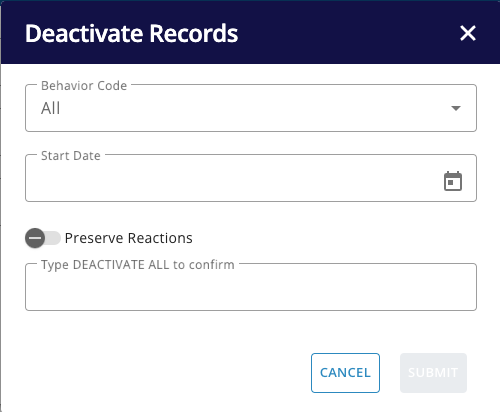Click the Cancel button
The height and width of the screenshot is (412, 500).
345,373
